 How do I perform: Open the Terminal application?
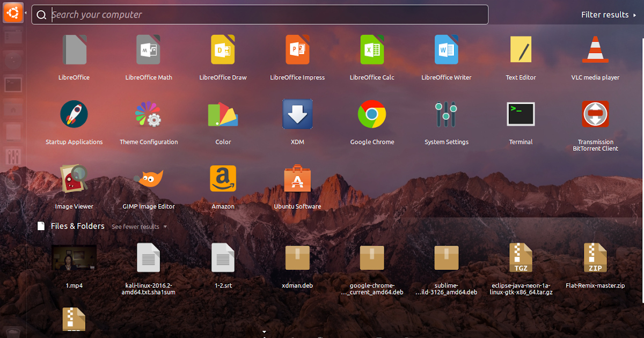pyautogui.click(x=521, y=114)
